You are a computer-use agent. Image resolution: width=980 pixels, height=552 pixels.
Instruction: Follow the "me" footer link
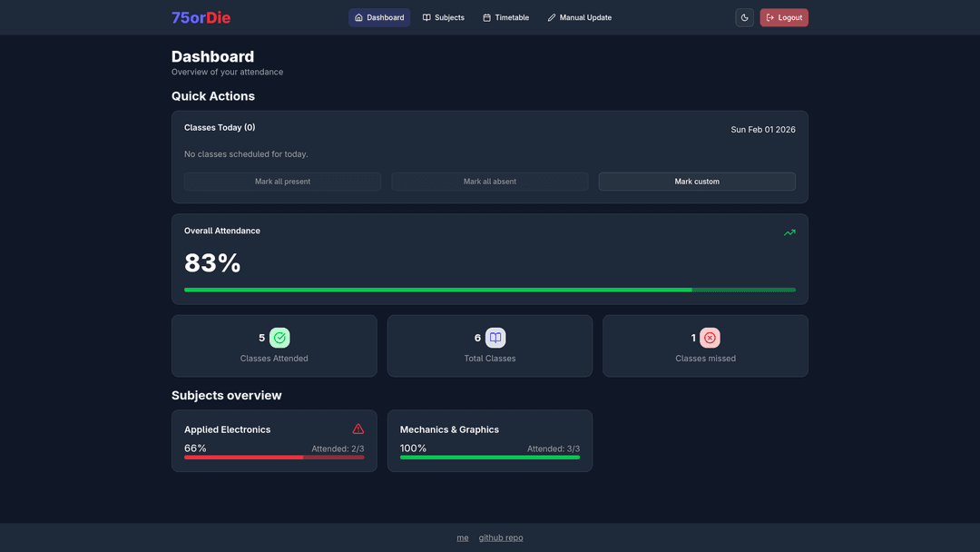point(463,537)
